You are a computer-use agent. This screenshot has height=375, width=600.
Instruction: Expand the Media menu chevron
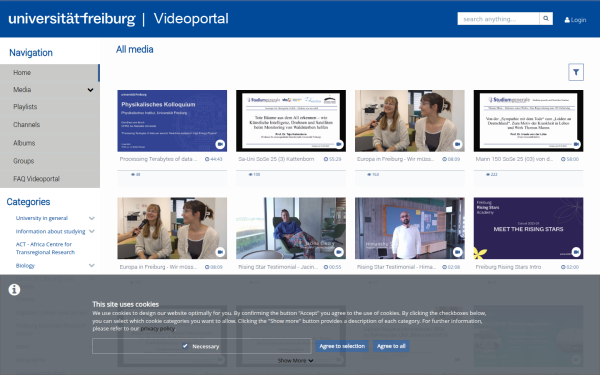point(90,90)
